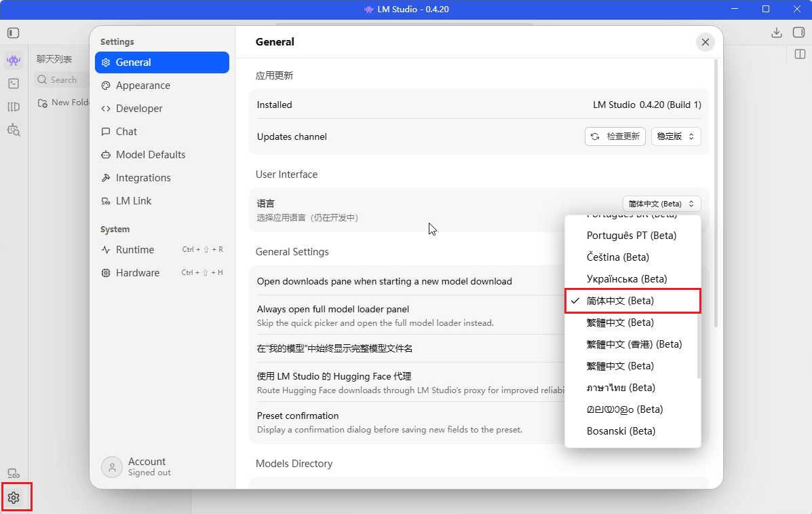Screen dimensions: 812x514
Task: Click the '使用 LM Studio 的 Hugging Face 代理' label
Action: point(334,377)
